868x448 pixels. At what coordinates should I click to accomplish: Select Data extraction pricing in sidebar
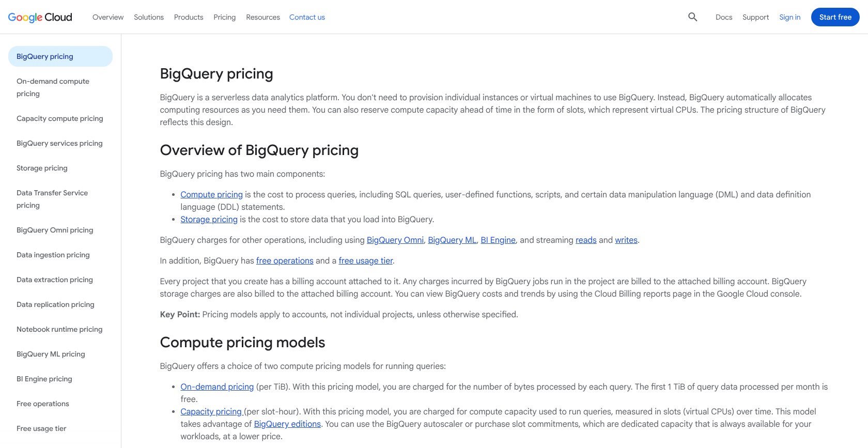tap(60, 280)
